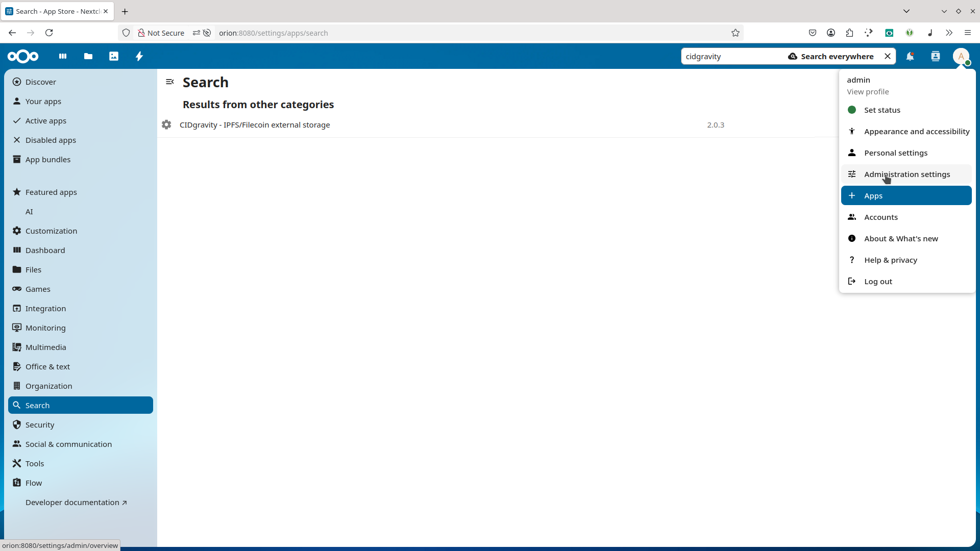Open a new browser tab

click(125, 11)
